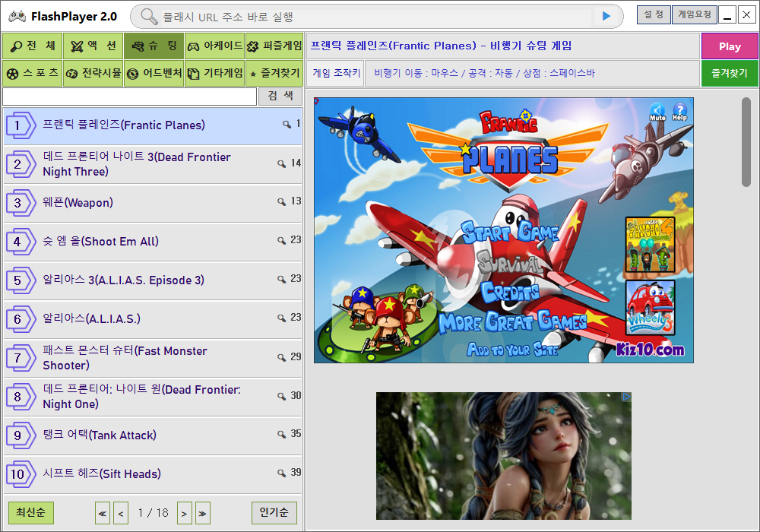Click the number 8 rank badge

(21, 397)
